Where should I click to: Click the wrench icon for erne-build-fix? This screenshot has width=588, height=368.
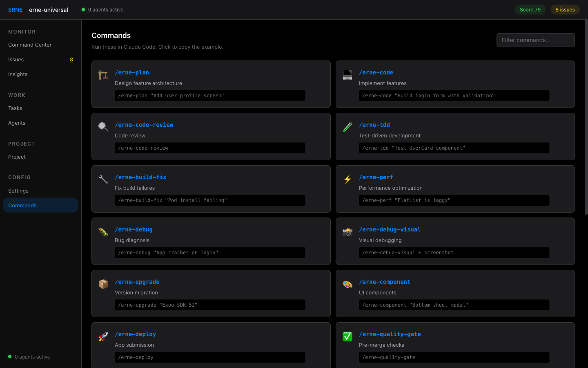103,180
